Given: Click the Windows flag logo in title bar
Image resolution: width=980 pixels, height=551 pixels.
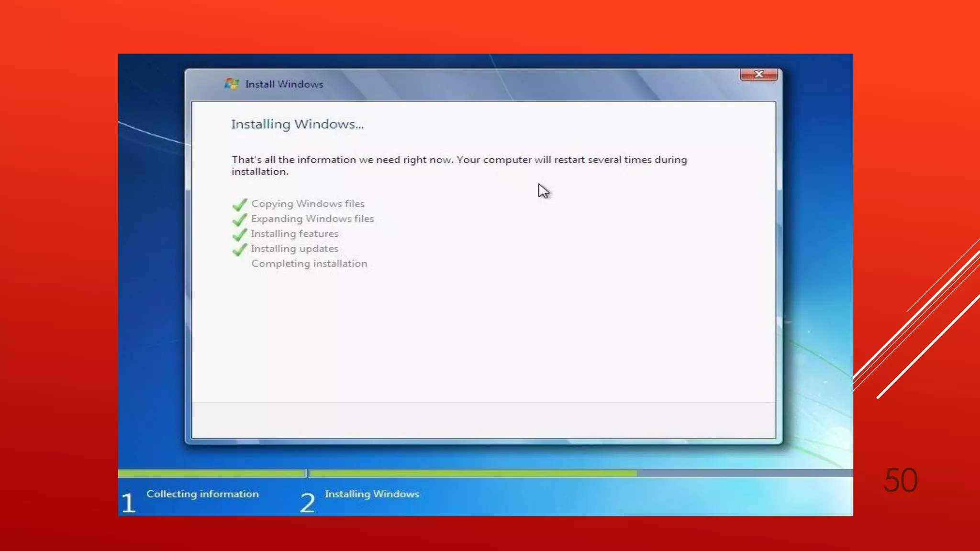Looking at the screenshot, I should [232, 84].
